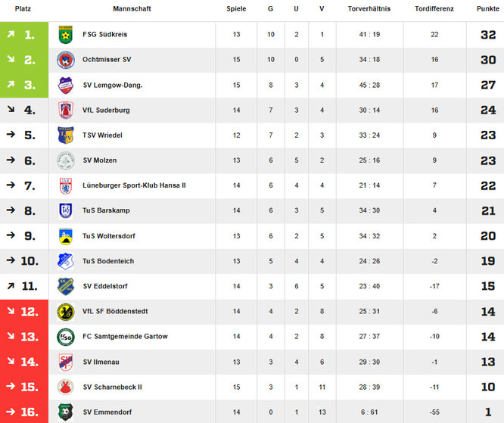Click the Ochtmisser SV club crest
The height and width of the screenshot is (423, 504).
tap(66, 60)
